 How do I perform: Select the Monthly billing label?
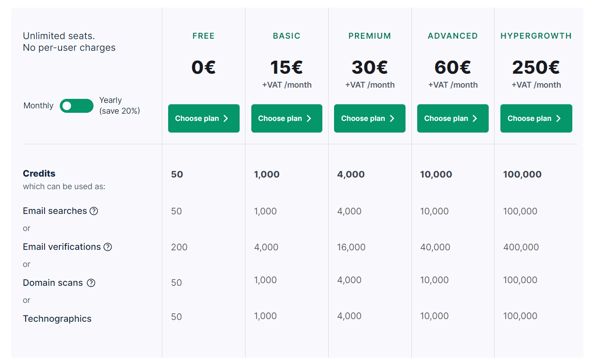click(x=38, y=106)
